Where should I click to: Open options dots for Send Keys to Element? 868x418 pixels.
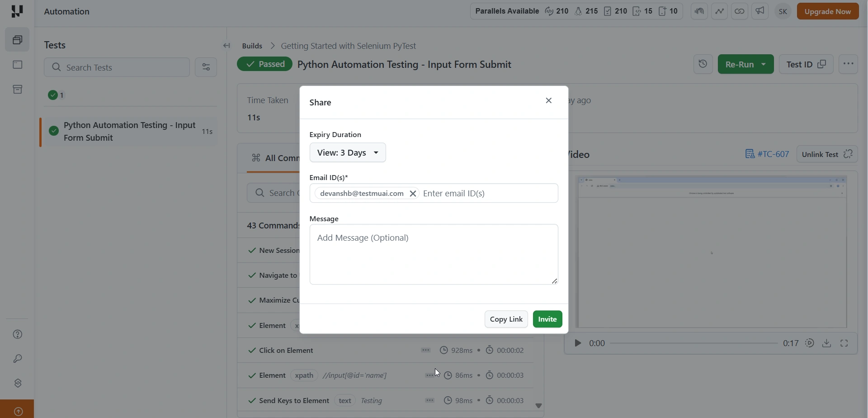[x=430, y=400]
